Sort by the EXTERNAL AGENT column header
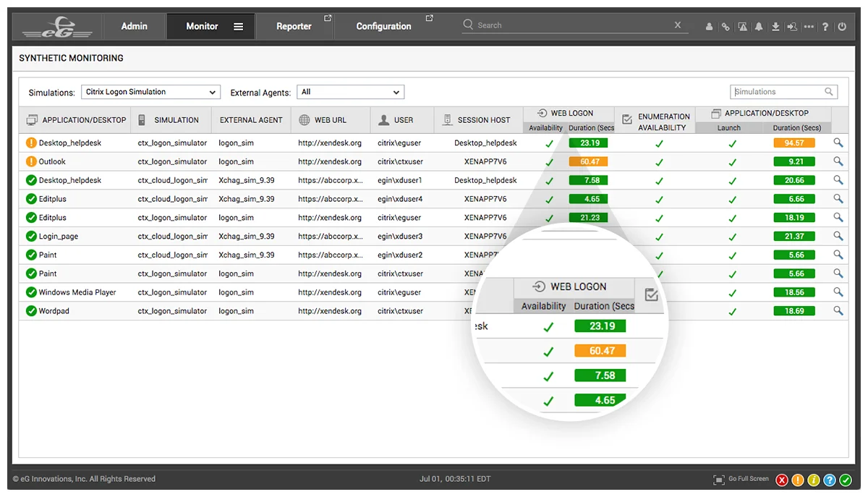The height and width of the screenshot is (497, 868). click(x=251, y=120)
